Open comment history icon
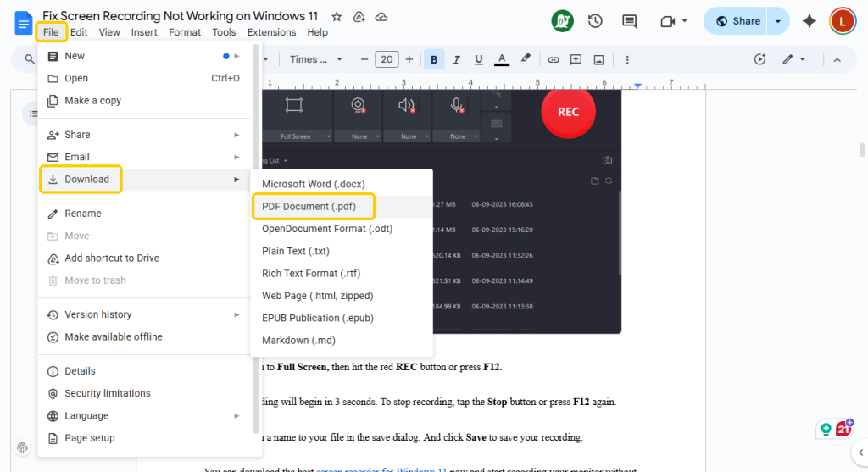This screenshot has height=472, width=868. (x=629, y=21)
